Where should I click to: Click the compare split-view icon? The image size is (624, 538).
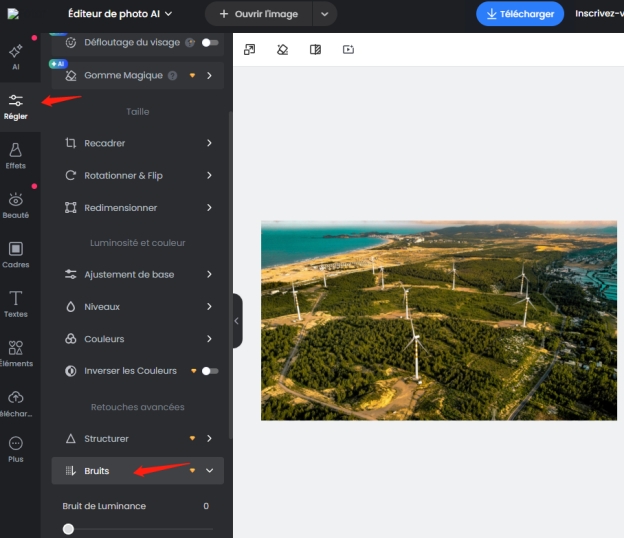click(315, 49)
